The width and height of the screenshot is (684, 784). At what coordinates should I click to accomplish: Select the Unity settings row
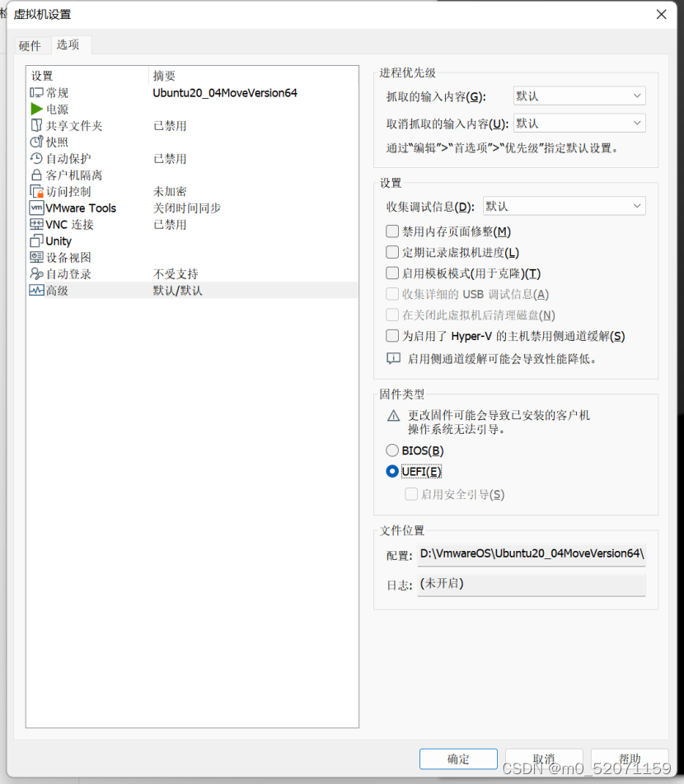(x=193, y=241)
